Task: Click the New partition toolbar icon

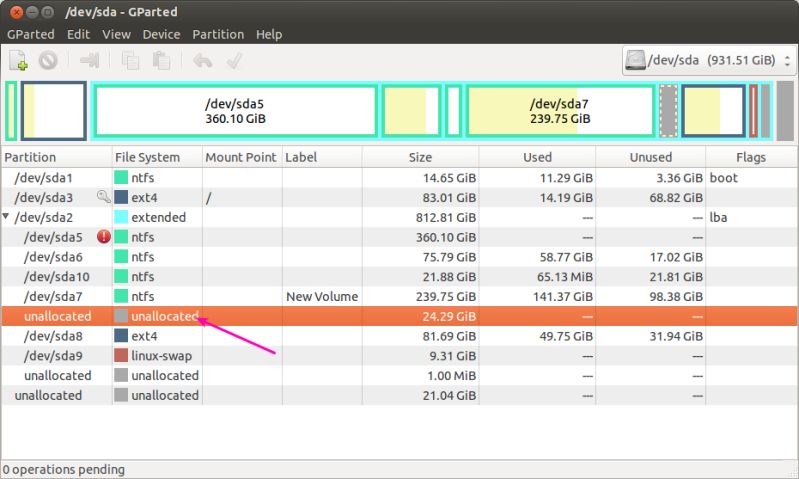Action: click(x=18, y=60)
